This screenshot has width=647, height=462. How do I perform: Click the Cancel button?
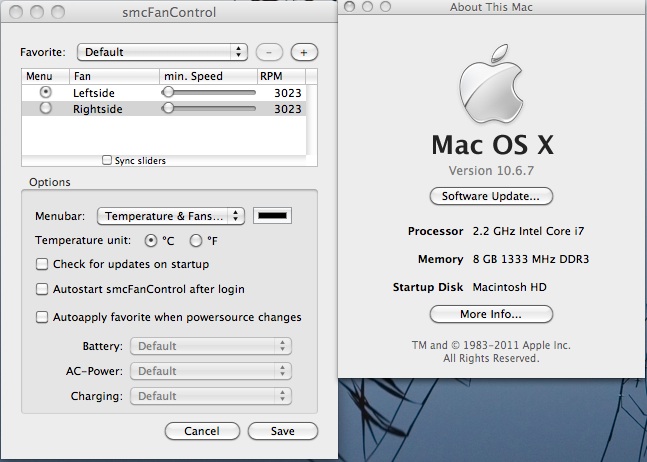click(202, 431)
